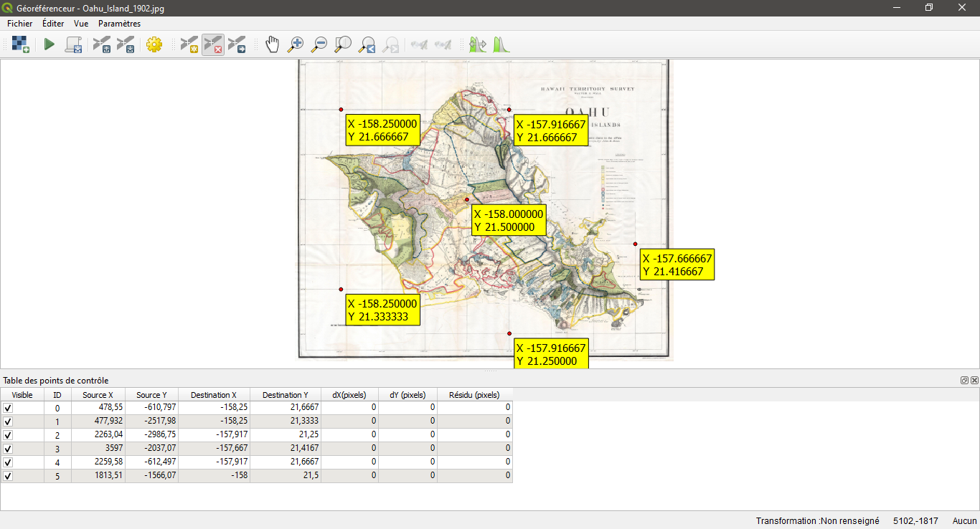Uncheck Visible checkbox for point ID 0
The image size is (980, 529).
coord(8,408)
